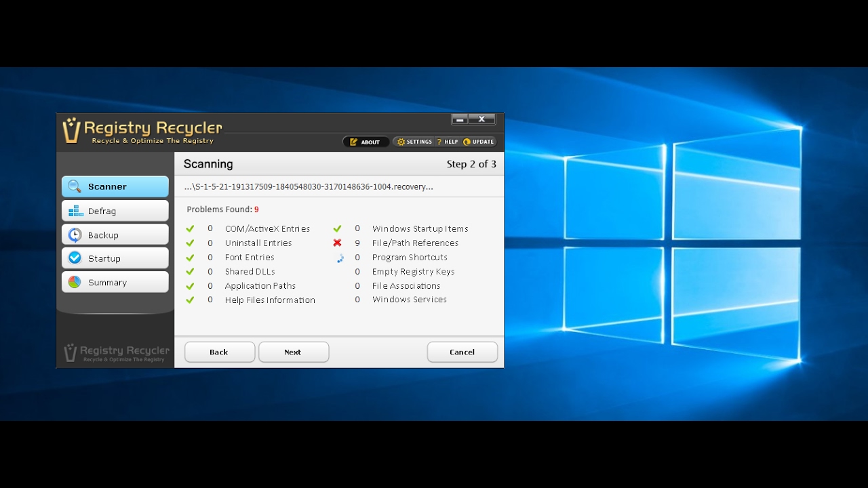Click green checkmark beside Uninstall Entries

(190, 243)
